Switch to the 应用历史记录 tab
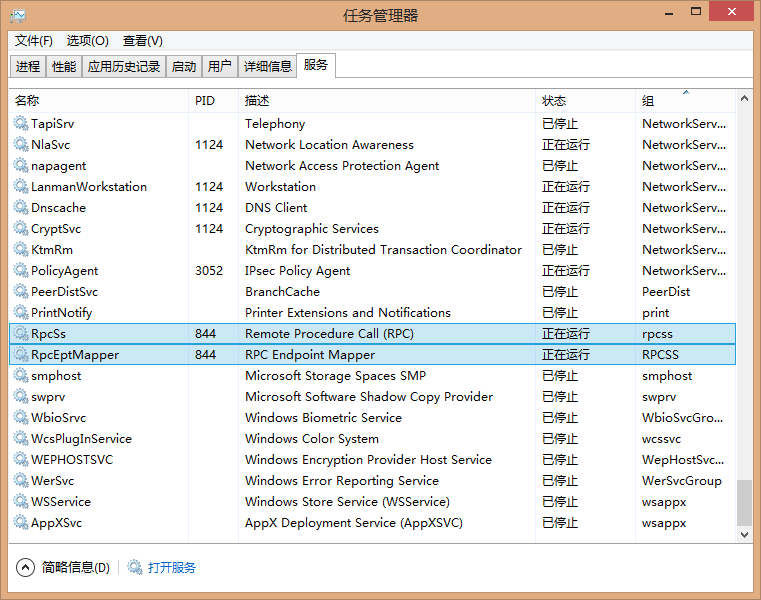Image resolution: width=761 pixels, height=600 pixels. [124, 67]
